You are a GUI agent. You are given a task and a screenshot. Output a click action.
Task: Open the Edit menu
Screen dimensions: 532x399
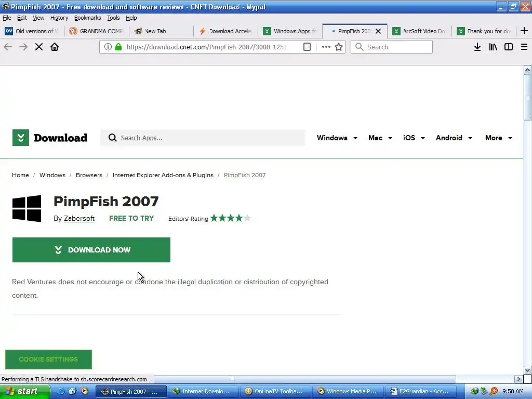[x=22, y=18]
